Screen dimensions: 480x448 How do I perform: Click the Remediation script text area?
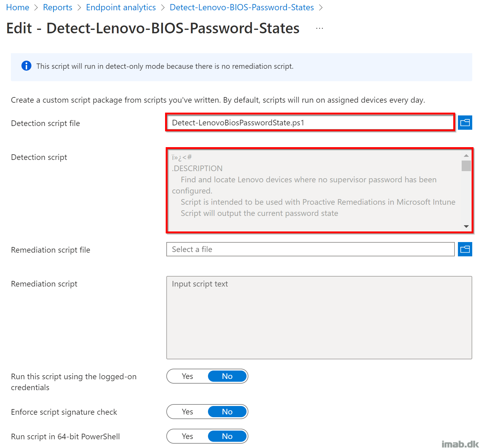(x=319, y=317)
